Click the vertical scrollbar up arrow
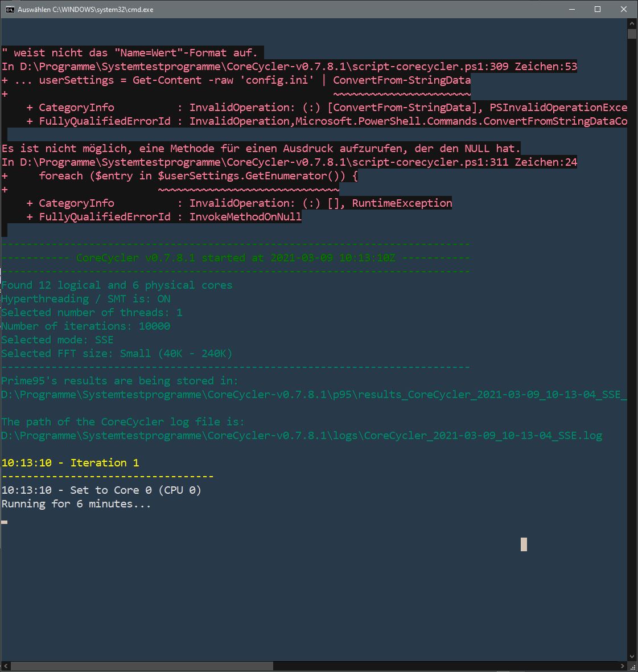Viewport: 638px width, 672px height. [632, 23]
